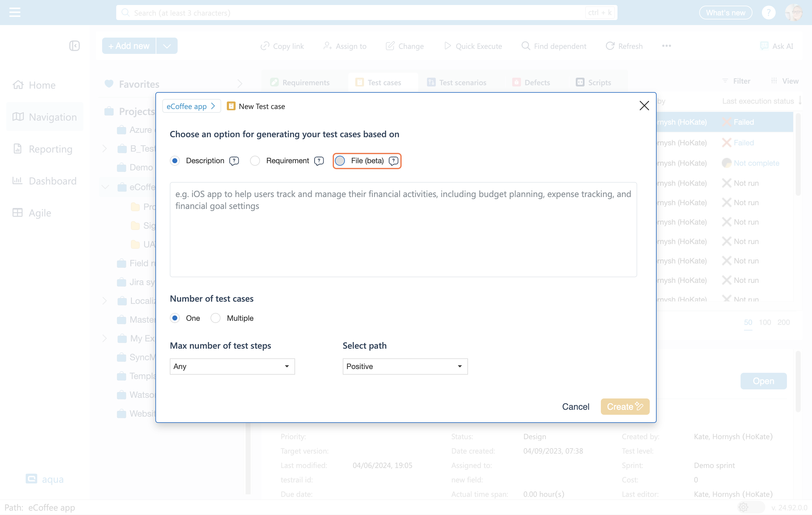Click the user profile avatar
This screenshot has height=515, width=812.
point(794,13)
